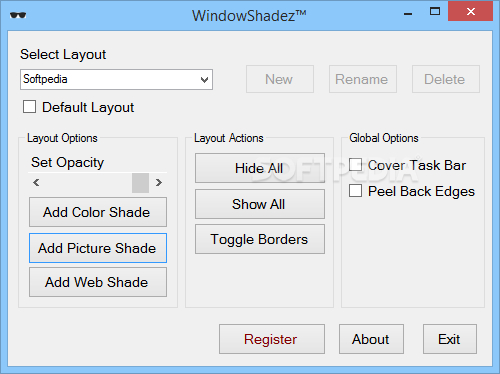Click the Toggle Borders button
The width and height of the screenshot is (500, 374).
pyautogui.click(x=260, y=239)
